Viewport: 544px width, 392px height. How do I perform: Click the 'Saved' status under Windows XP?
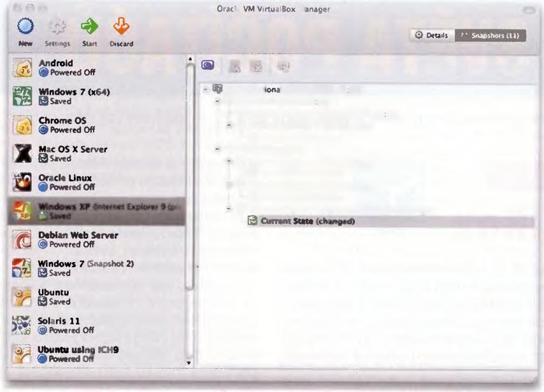[x=61, y=216]
